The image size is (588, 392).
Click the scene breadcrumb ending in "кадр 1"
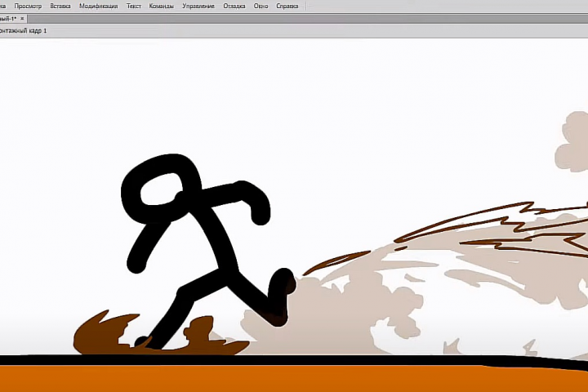pyautogui.click(x=23, y=31)
